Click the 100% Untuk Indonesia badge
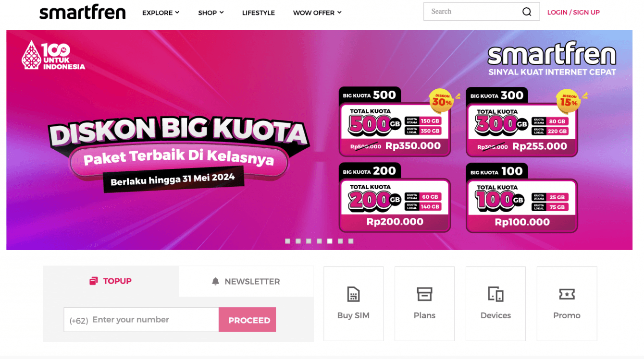The width and height of the screenshot is (644, 359). 53,55
